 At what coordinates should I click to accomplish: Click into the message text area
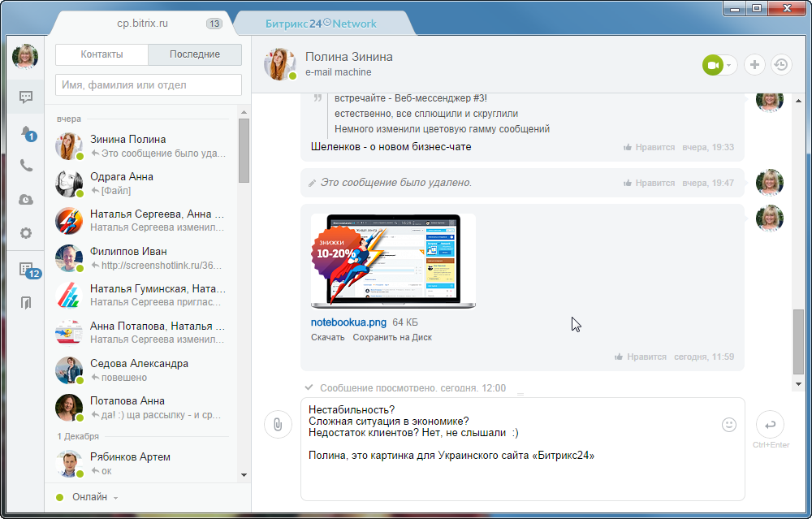pyautogui.click(x=522, y=449)
